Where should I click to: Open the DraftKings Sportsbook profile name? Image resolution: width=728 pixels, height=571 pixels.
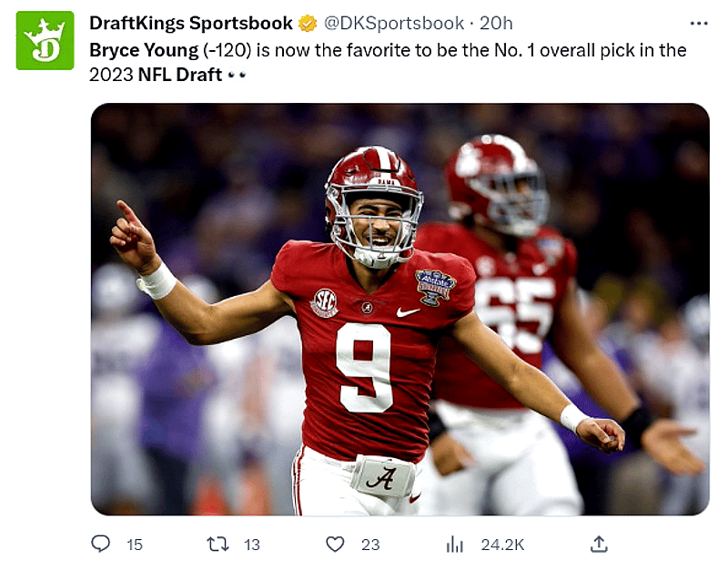190,24
